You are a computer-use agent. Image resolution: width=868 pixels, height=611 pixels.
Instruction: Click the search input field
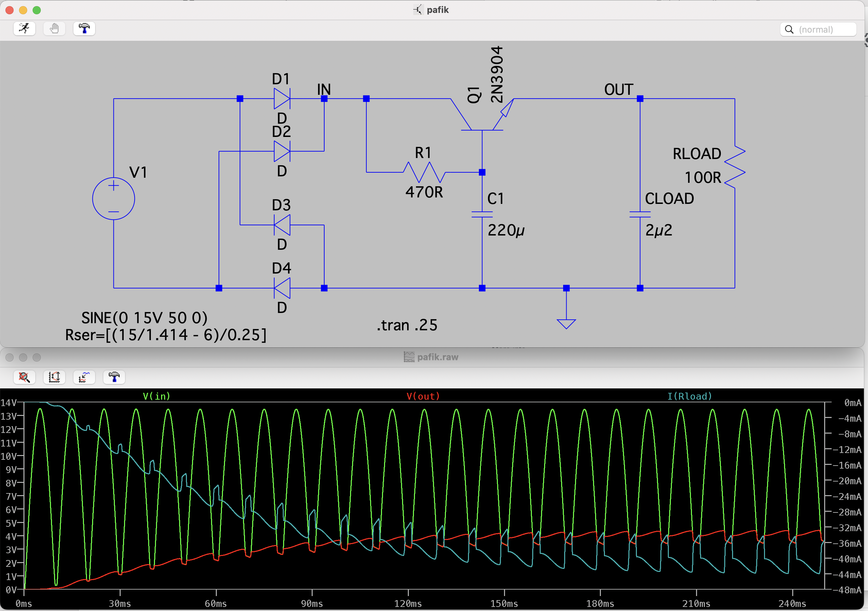pos(824,30)
